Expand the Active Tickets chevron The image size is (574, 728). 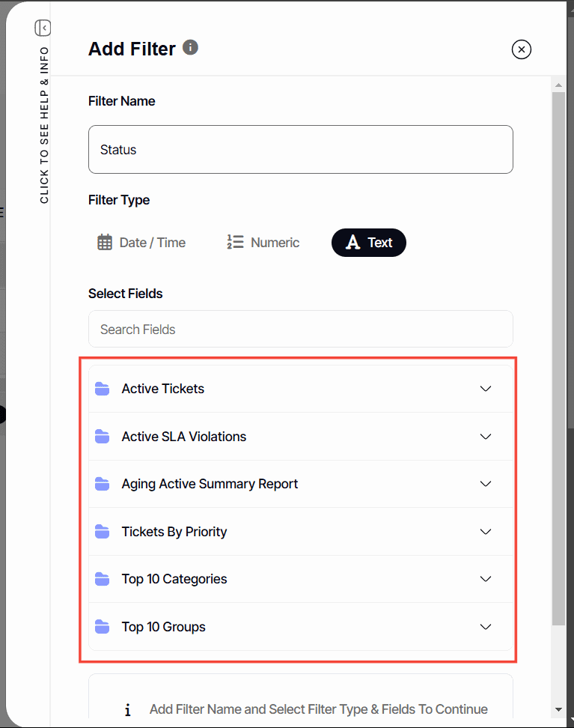point(486,389)
